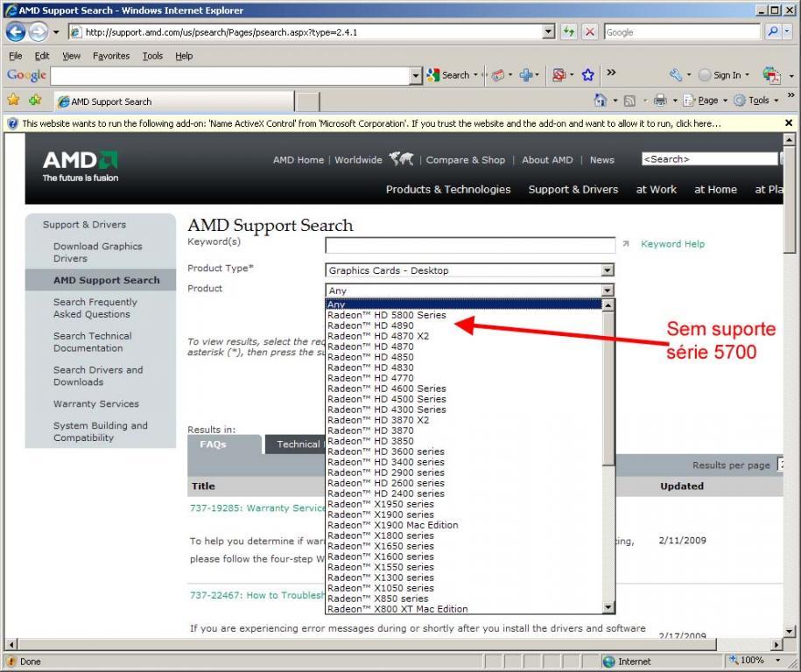
Task: Click Keyword Help link
Action: [672, 244]
